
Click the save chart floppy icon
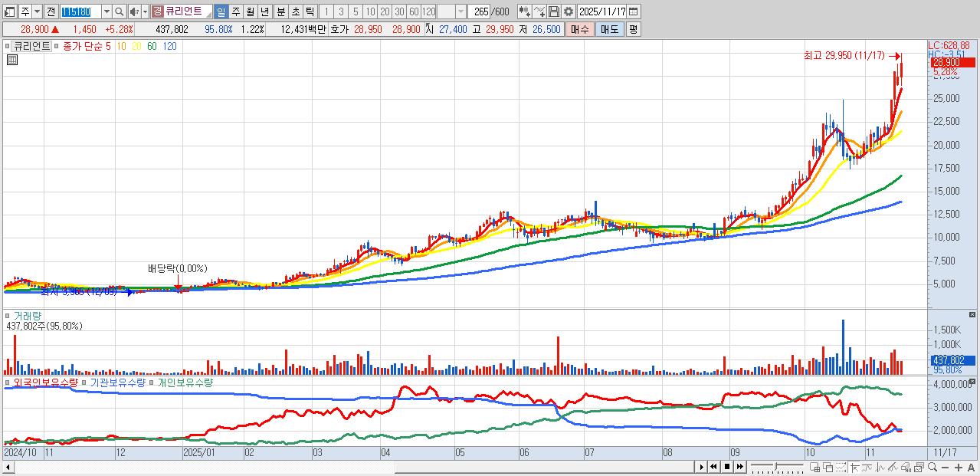pyautogui.click(x=554, y=11)
